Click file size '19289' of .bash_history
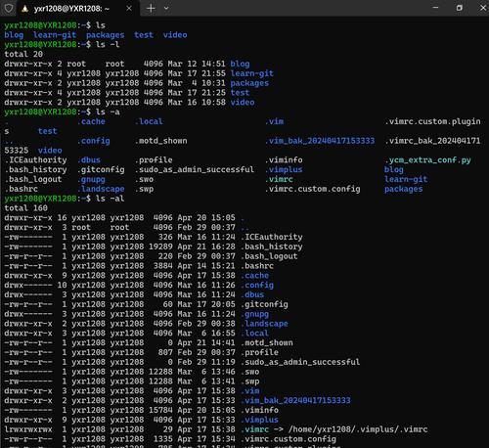The width and height of the screenshot is (489, 448). point(160,246)
